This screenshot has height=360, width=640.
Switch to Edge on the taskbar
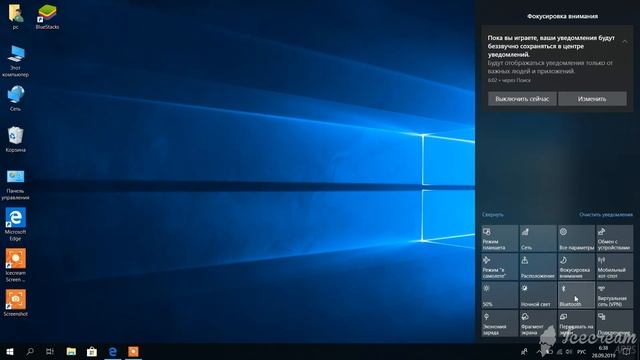113,351
